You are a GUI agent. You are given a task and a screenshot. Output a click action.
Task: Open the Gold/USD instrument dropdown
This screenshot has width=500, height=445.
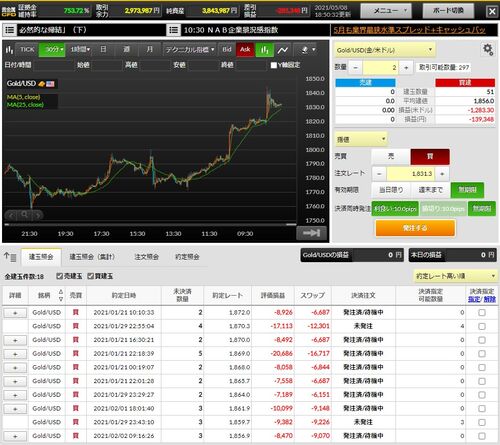pyautogui.click(x=385, y=50)
